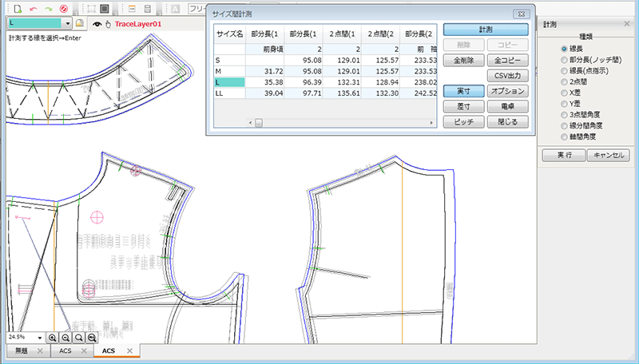Screen dimensions: 639x364
Task: Select the 線長 radio option
Action: coord(564,49)
